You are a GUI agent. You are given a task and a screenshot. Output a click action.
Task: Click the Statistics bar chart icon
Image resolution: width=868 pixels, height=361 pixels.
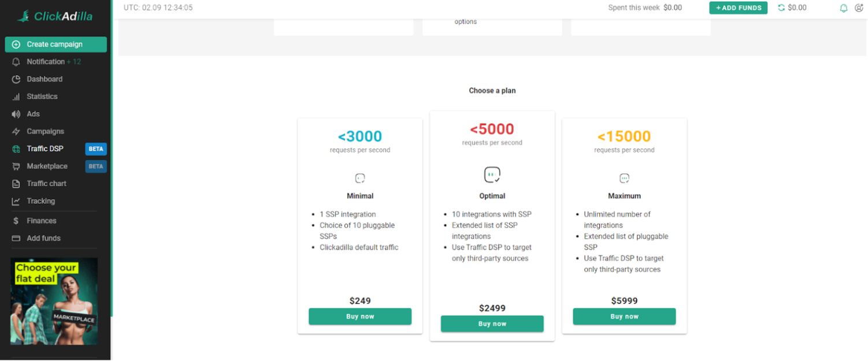tap(16, 96)
